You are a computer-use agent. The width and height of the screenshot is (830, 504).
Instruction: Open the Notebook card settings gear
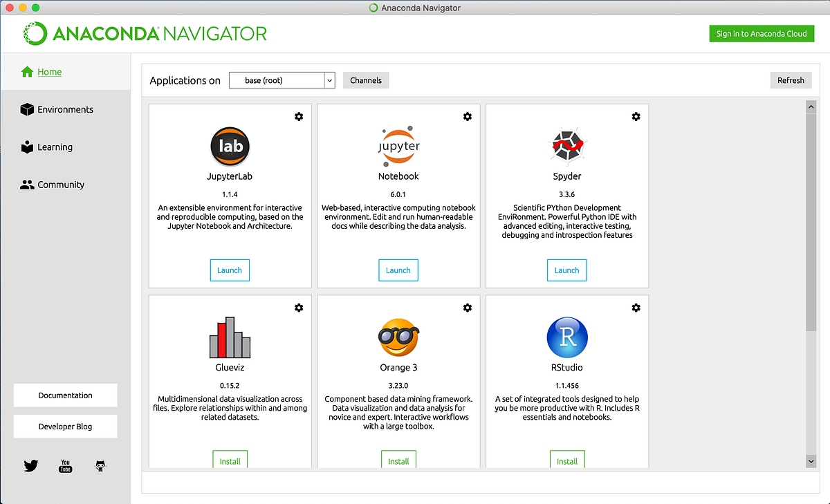[x=468, y=117]
